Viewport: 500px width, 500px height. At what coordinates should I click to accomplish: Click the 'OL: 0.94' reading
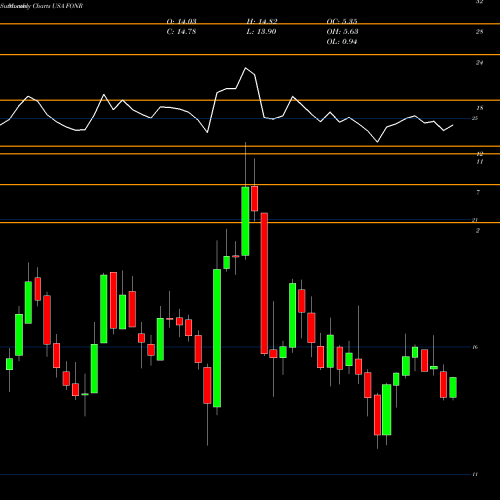click(342, 42)
